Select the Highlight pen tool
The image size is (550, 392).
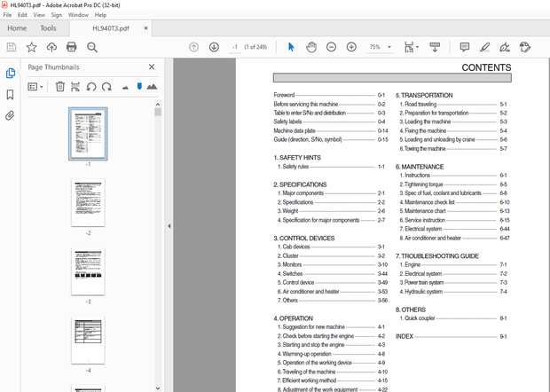click(x=484, y=47)
